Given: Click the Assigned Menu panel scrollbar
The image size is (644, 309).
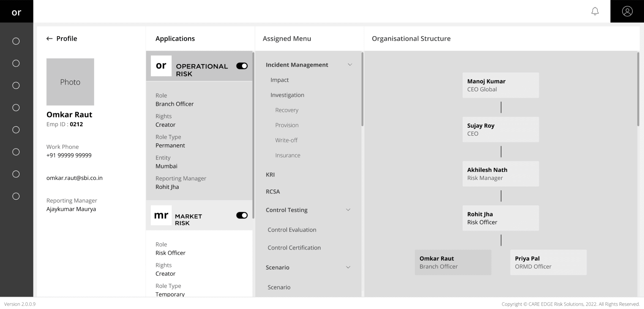Looking at the screenshot, I should tap(362, 89).
